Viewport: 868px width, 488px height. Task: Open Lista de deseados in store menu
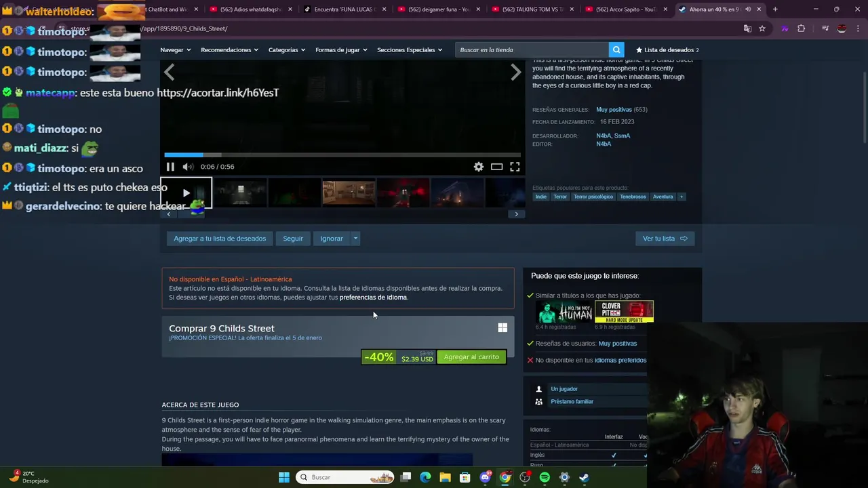(x=667, y=49)
